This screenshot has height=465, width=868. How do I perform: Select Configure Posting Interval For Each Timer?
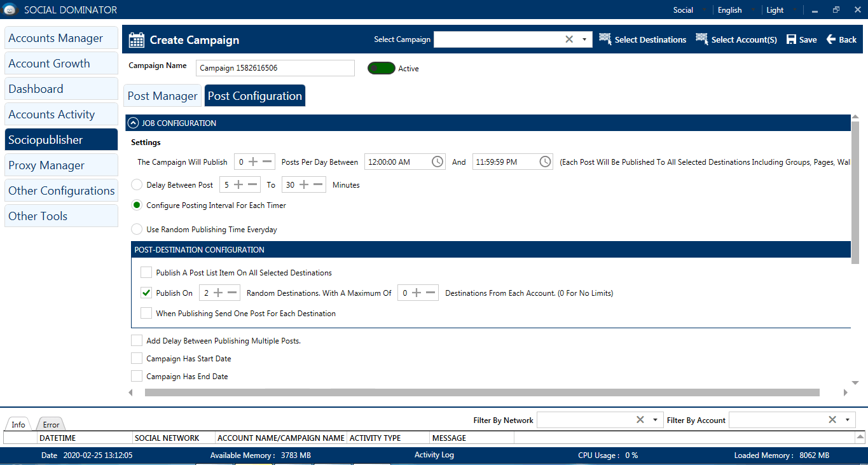click(x=137, y=205)
